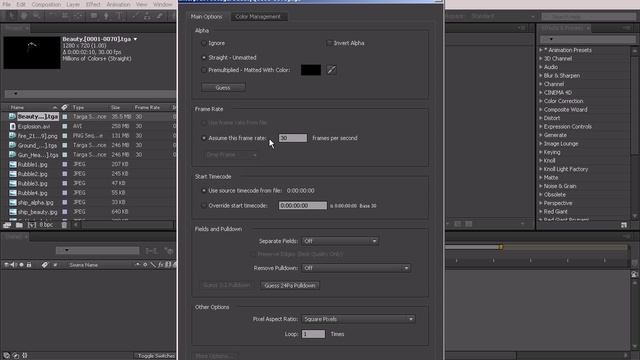The width and height of the screenshot is (640, 360).
Task: Expand the 3D Channel effects category
Action: click(x=541, y=59)
